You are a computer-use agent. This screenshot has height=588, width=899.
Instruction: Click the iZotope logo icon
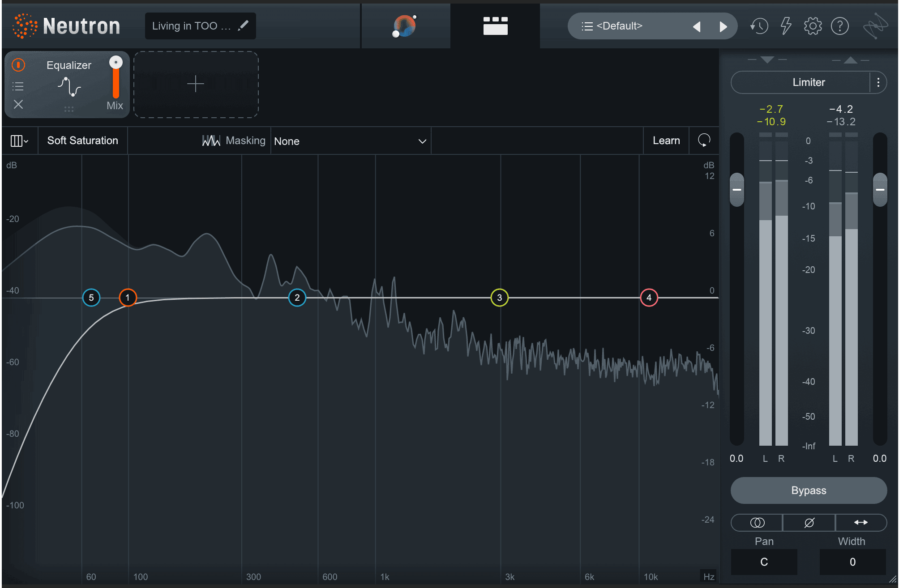click(x=875, y=26)
